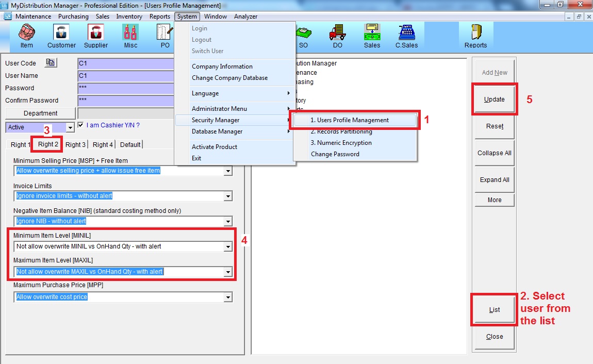Viewport: 593px width, 364px height.
Task: Open the Item toolbar icon
Action: [26, 36]
